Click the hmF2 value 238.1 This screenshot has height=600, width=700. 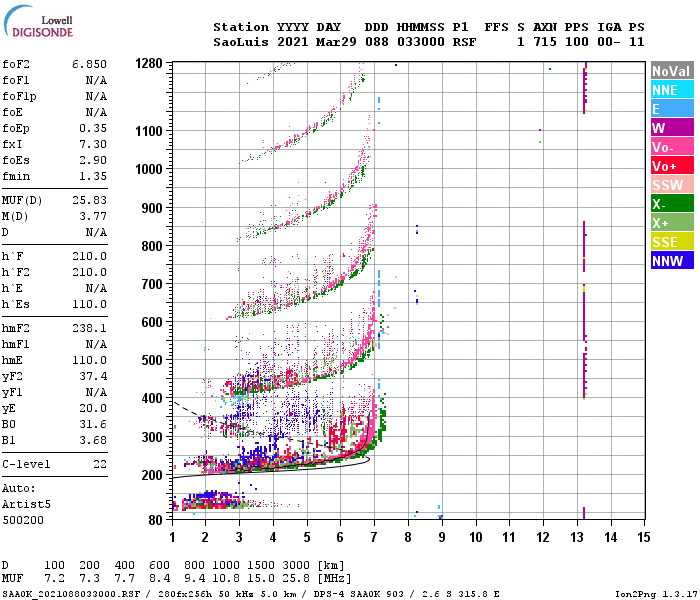tap(89, 328)
